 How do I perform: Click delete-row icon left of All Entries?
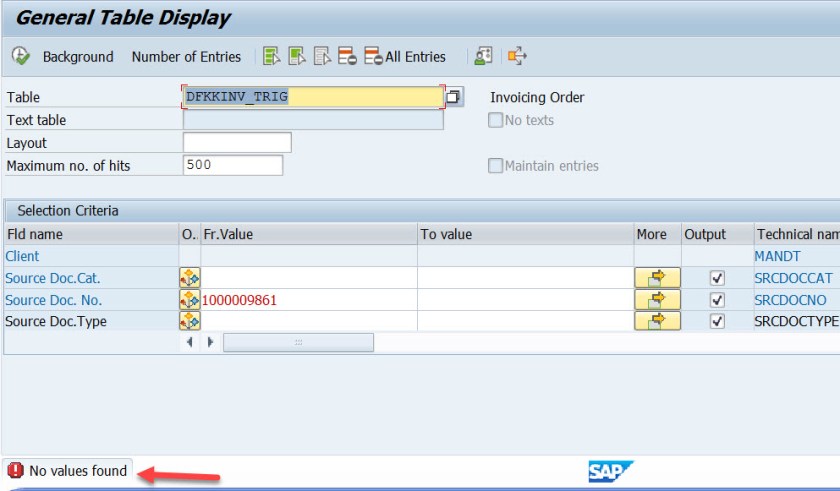point(347,56)
